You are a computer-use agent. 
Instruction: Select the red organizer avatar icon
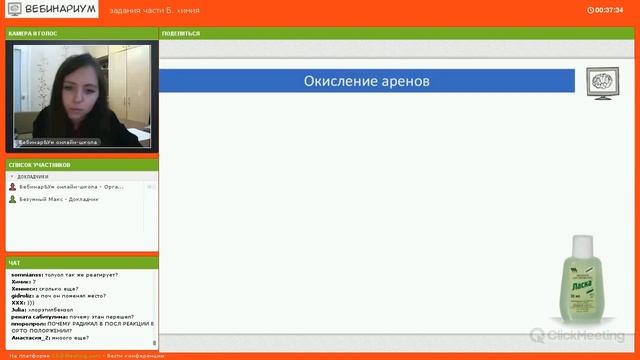tap(13, 187)
